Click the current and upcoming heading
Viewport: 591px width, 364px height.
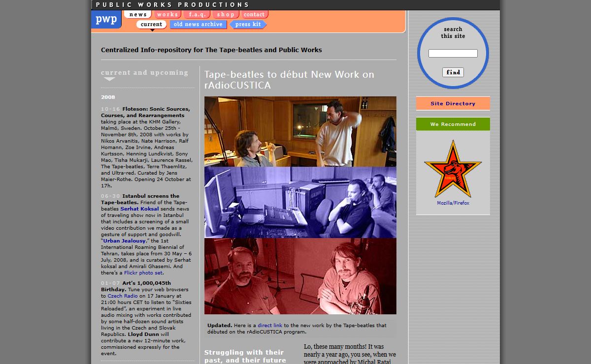tap(145, 72)
